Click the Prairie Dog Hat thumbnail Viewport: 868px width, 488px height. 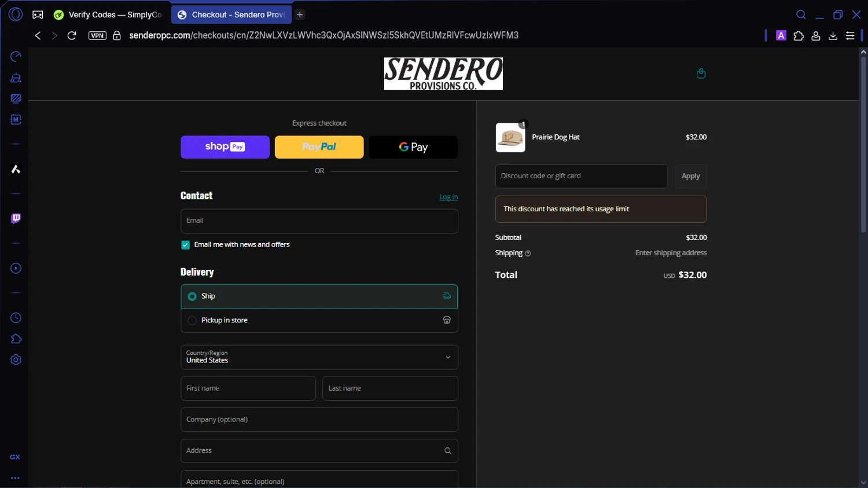[x=510, y=138]
